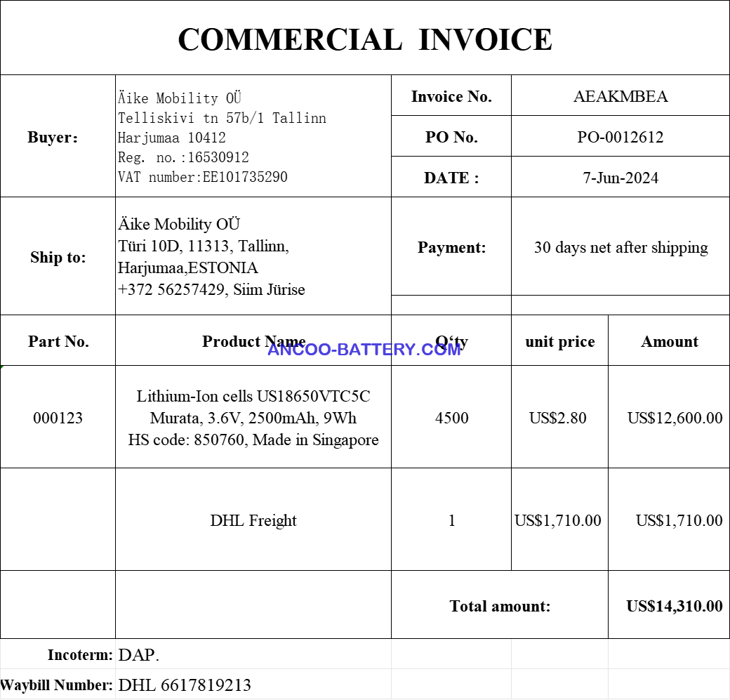
Task: Select the Amount cell in the DHL Freight row
Action: pos(669,520)
